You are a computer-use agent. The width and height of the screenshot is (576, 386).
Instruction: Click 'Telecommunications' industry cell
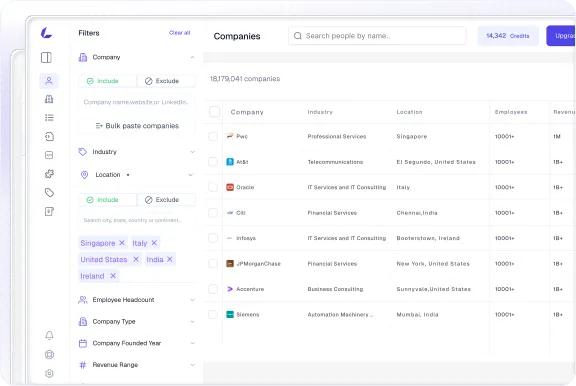coord(335,162)
